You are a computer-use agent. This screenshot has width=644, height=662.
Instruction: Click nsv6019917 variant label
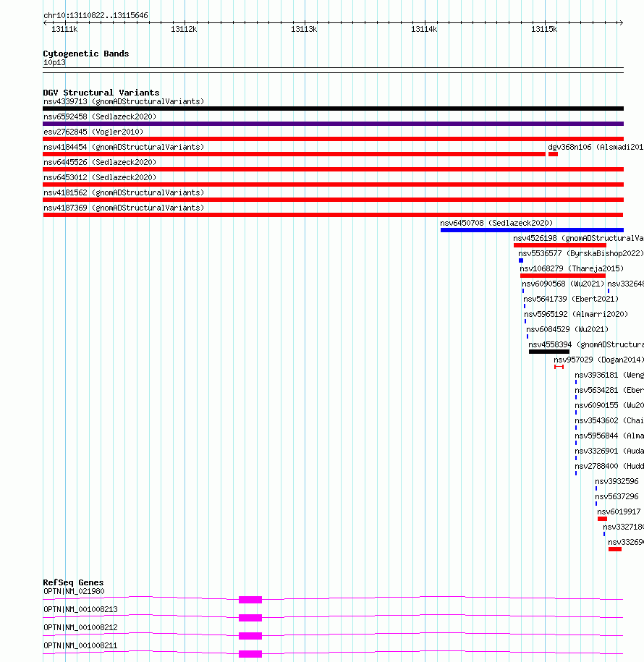point(619,512)
